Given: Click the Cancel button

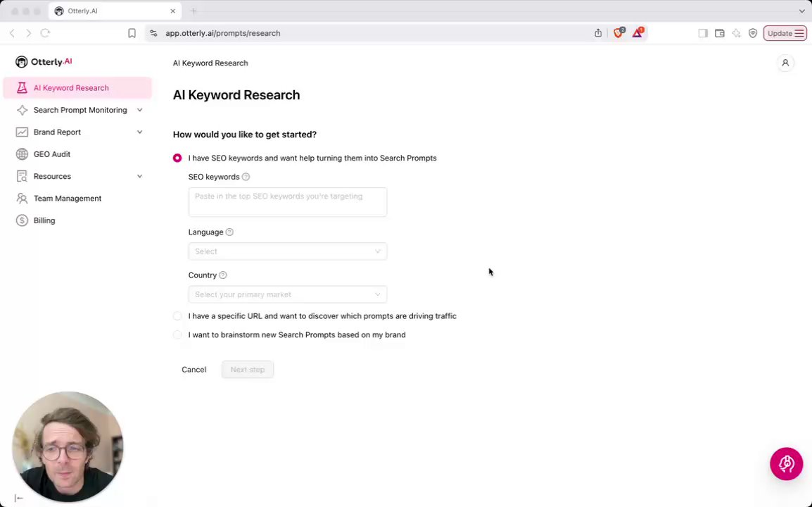Looking at the screenshot, I should point(194,370).
